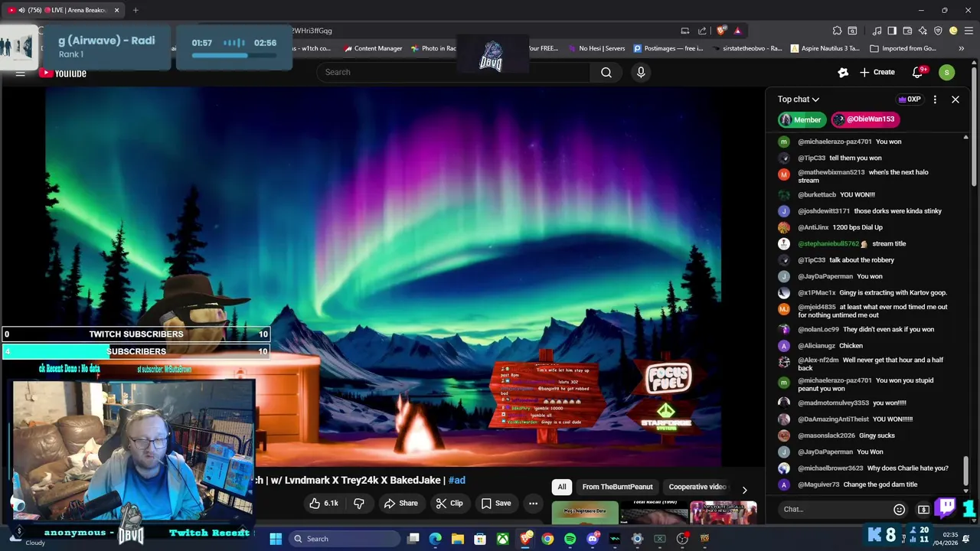Image resolution: width=980 pixels, height=551 pixels.
Task: Click the super chat dollar icon
Action: pyautogui.click(x=923, y=509)
